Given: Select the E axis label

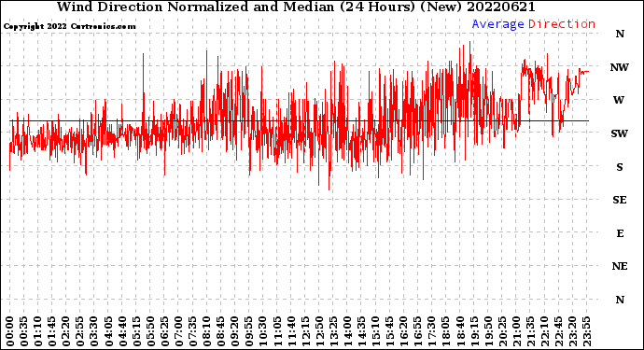Looking at the screenshot, I should pos(620,233).
